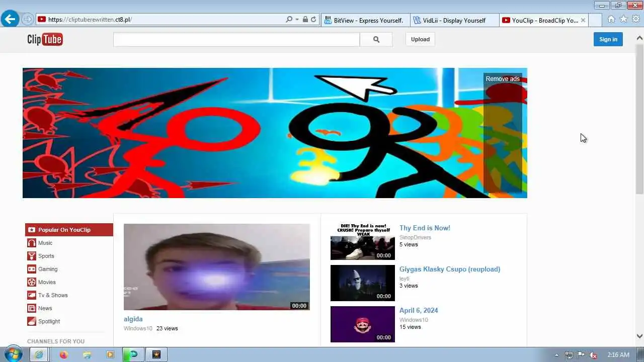The width and height of the screenshot is (644, 362).
Task: Show hidden system tray icons
Action: click(x=556, y=355)
